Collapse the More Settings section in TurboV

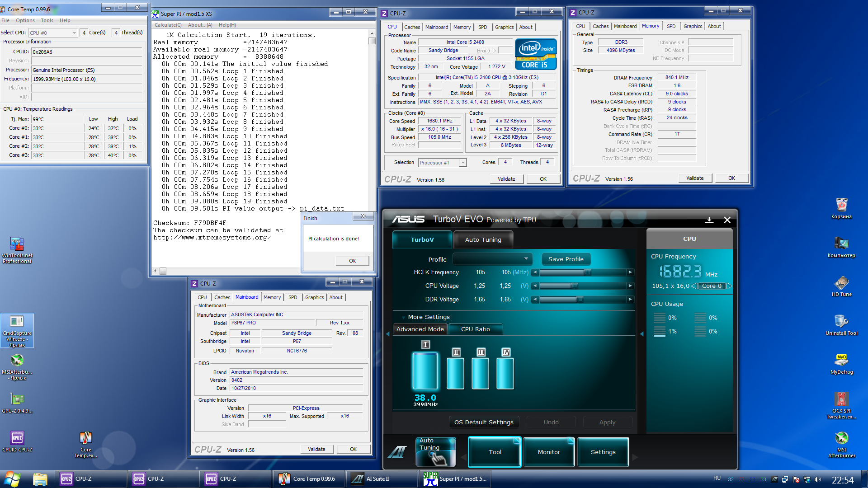click(403, 317)
